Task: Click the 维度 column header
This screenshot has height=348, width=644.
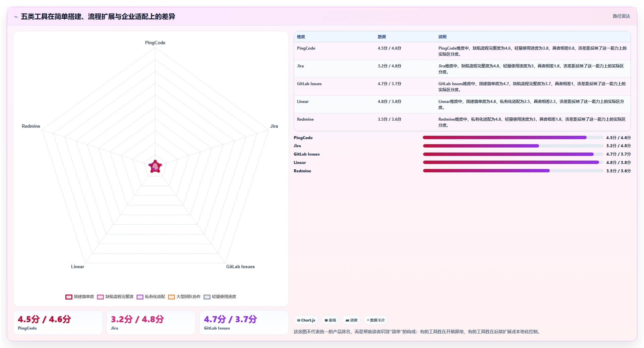Action: point(301,37)
